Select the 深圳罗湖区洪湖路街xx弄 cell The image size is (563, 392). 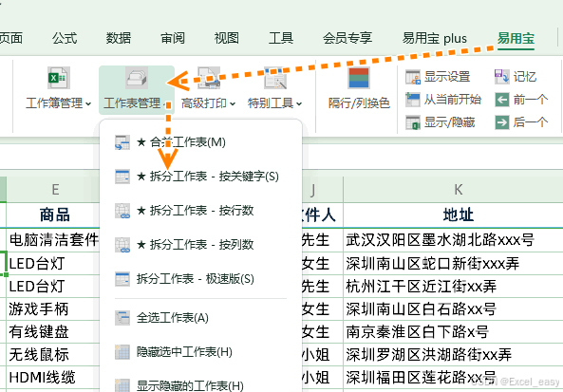pyautogui.click(x=454, y=355)
